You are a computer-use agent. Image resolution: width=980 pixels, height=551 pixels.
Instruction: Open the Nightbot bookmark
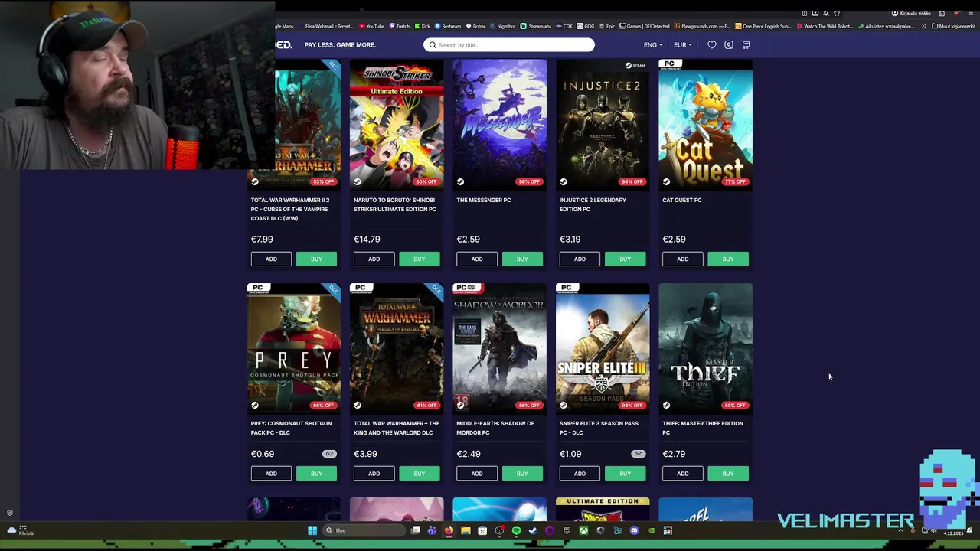click(503, 26)
